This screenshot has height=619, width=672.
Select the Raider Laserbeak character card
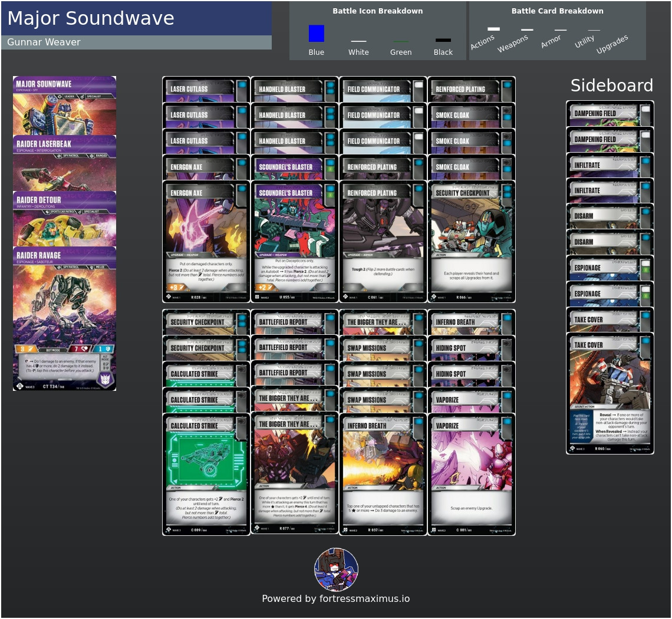[64, 163]
